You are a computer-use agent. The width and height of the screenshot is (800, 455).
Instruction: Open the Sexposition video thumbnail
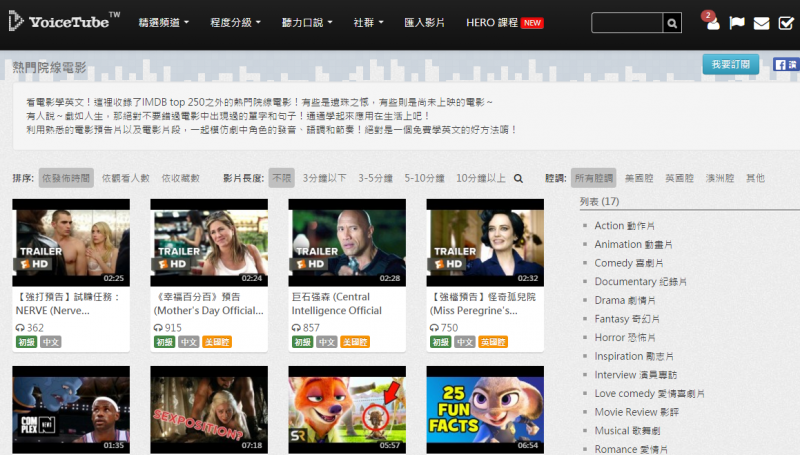[209, 410]
